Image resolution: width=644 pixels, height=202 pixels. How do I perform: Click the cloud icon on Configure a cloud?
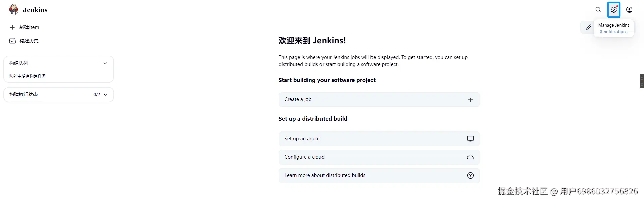pos(470,157)
